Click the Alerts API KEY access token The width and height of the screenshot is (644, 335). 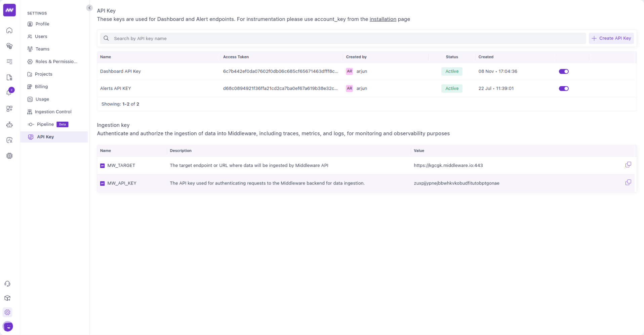pyautogui.click(x=280, y=88)
